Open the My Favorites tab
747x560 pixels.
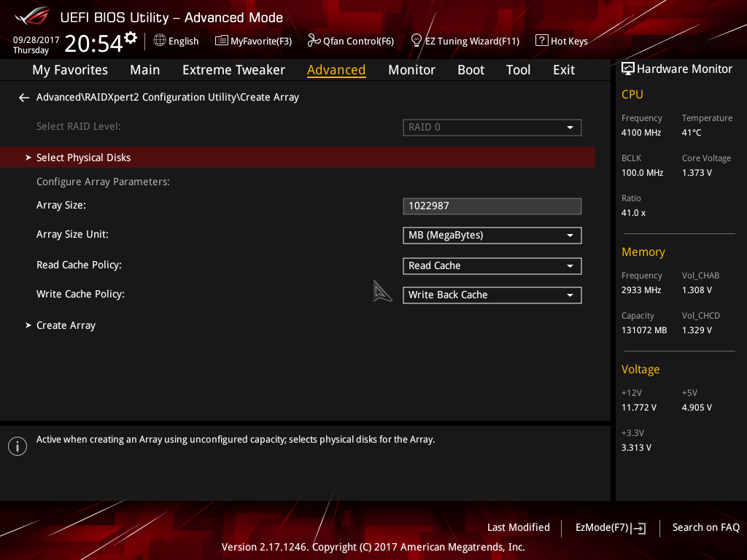[x=70, y=70]
